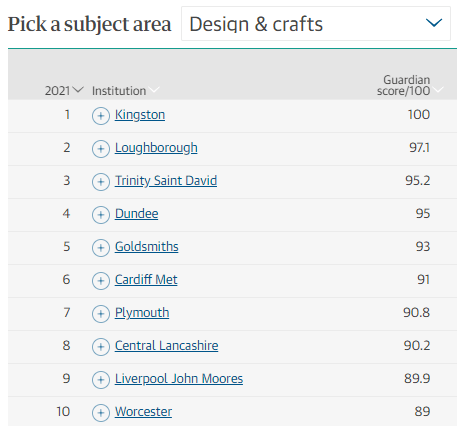Open the Loughborough link
The height and width of the screenshot is (426, 457).
point(156,148)
